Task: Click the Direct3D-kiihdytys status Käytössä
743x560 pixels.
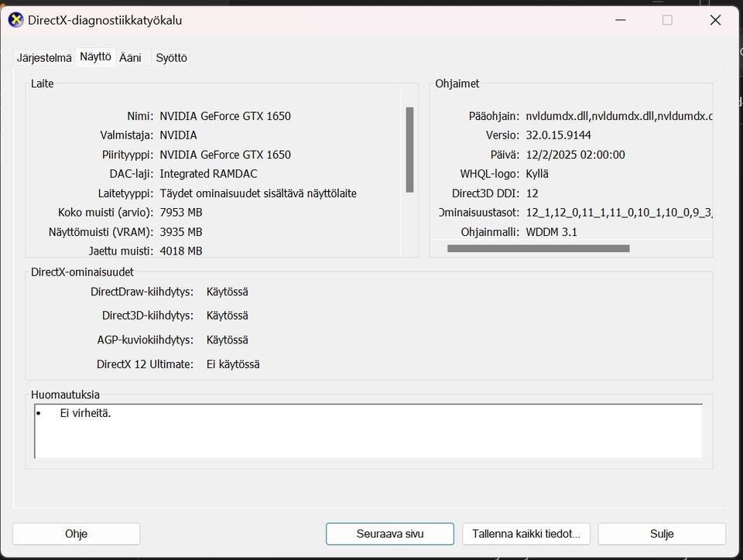Action: tap(227, 316)
